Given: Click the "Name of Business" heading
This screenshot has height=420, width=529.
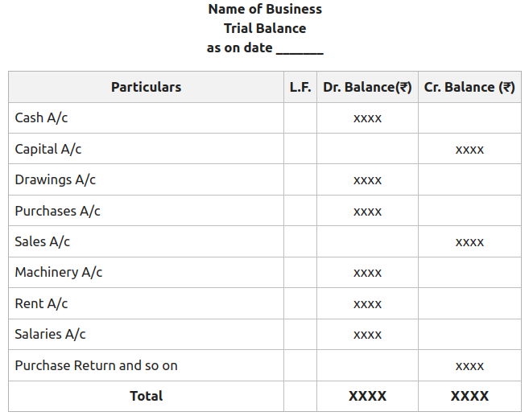Looking at the screenshot, I should [265, 10].
